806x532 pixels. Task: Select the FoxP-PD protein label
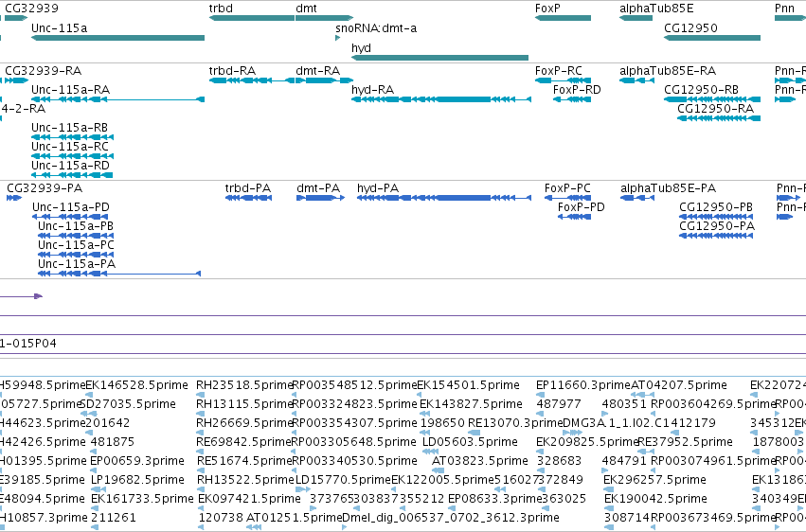582,207
